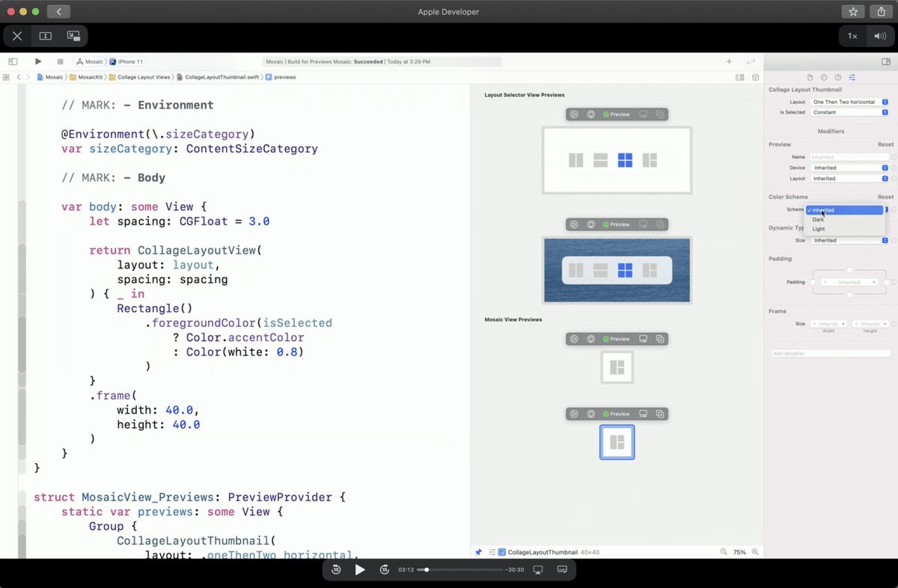The width and height of the screenshot is (898, 588).
Task: Open the File inspector tab
Action: click(x=810, y=77)
